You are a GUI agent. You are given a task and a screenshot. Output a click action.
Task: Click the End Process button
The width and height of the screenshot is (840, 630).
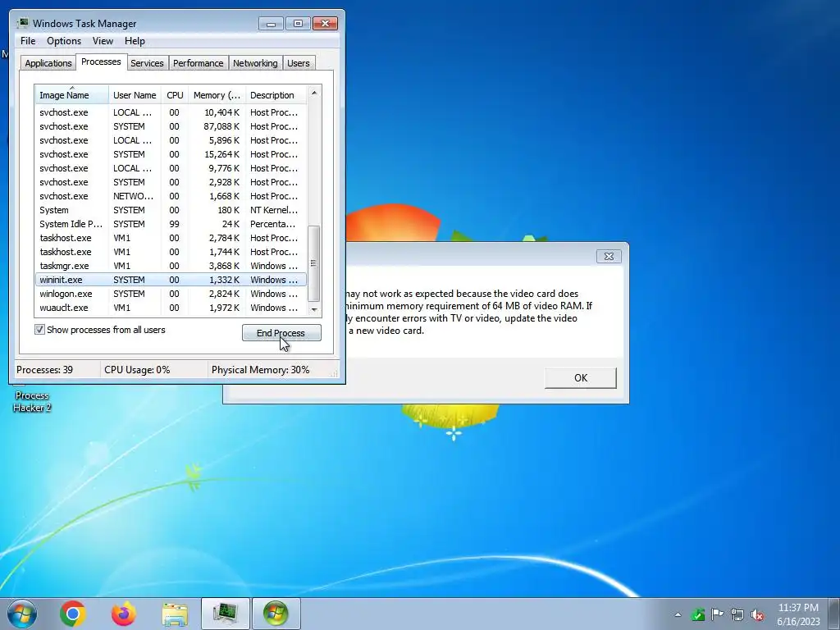(281, 333)
